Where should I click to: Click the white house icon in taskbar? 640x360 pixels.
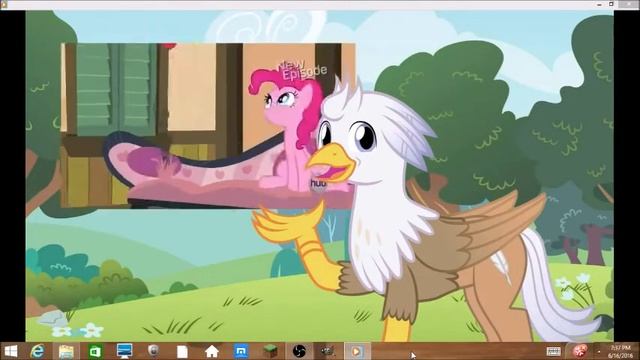211,351
